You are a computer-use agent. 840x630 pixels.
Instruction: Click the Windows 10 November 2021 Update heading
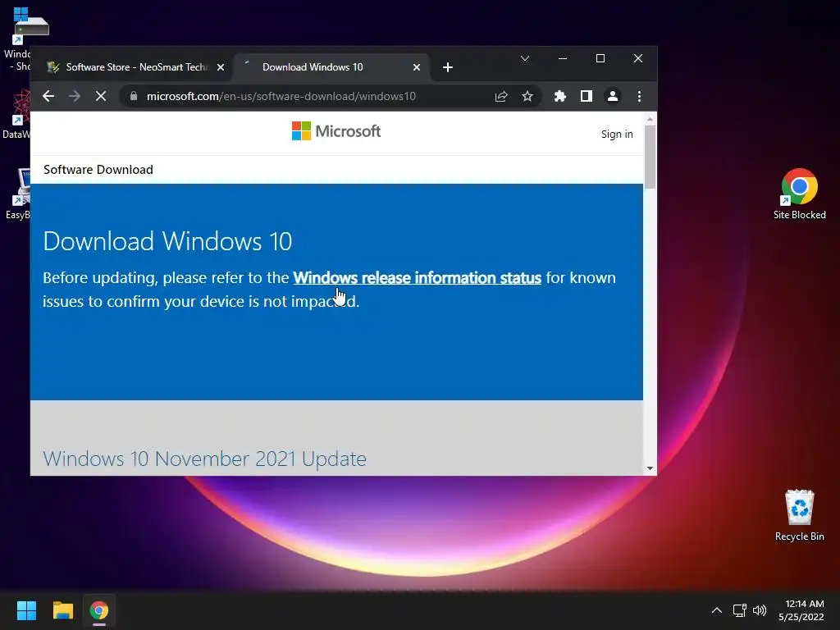click(x=204, y=459)
